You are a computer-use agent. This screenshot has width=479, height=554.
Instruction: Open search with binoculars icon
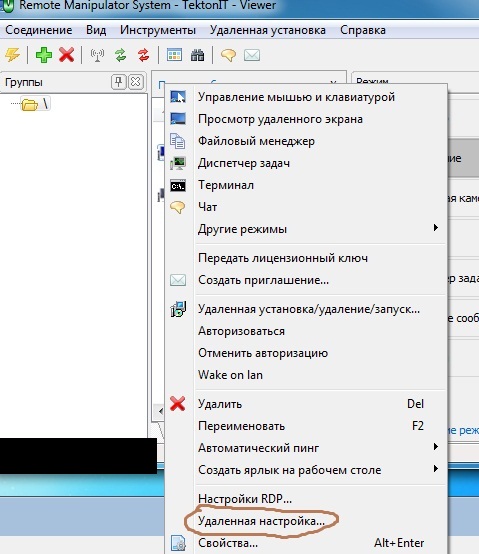pyautogui.click(x=197, y=55)
